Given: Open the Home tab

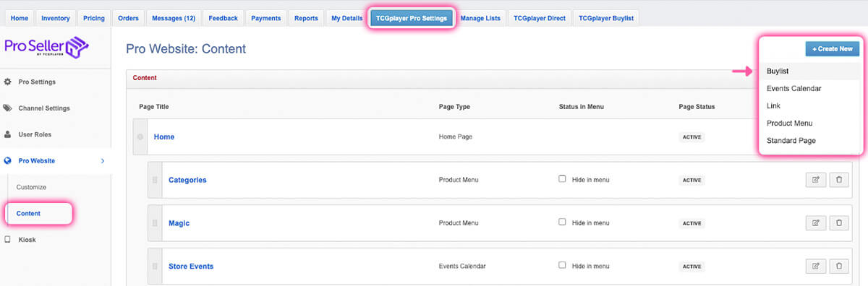Looking at the screenshot, I should pyautogui.click(x=20, y=18).
